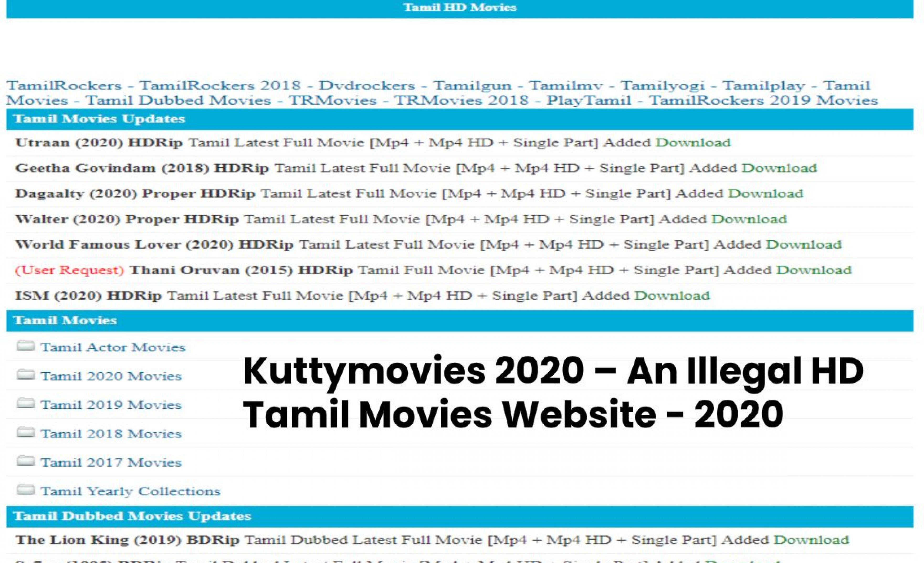
Task: Click Download link for ISM (2020)
Action: coord(672,296)
